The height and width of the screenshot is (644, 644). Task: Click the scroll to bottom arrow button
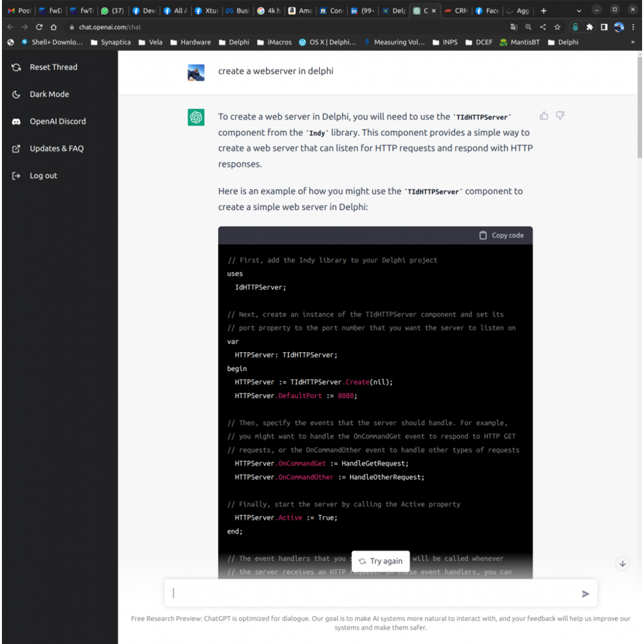(623, 563)
